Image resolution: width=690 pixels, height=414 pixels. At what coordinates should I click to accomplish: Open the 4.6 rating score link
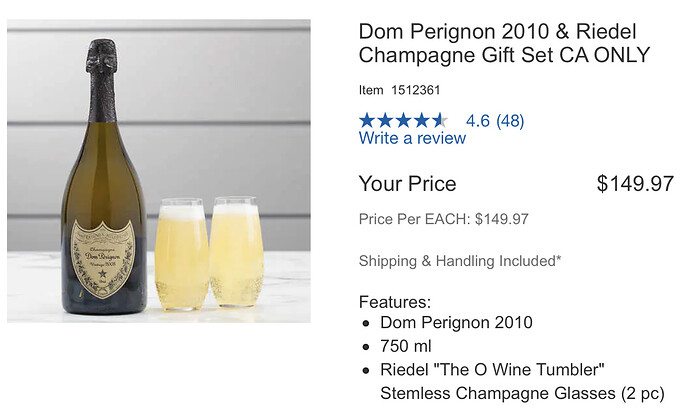[477, 121]
